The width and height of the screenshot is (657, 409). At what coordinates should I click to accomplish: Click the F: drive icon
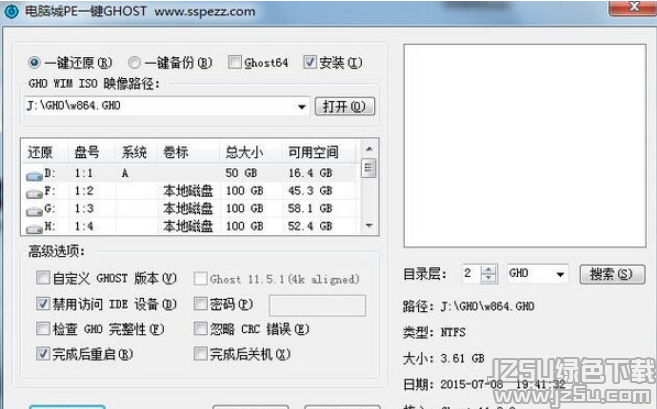34,193
